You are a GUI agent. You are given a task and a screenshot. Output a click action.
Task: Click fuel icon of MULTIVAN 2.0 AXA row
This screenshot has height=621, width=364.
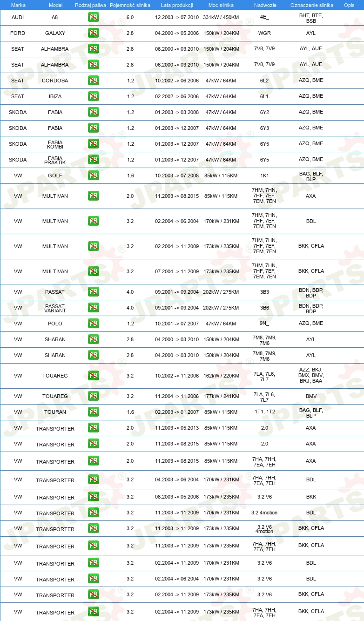93,196
